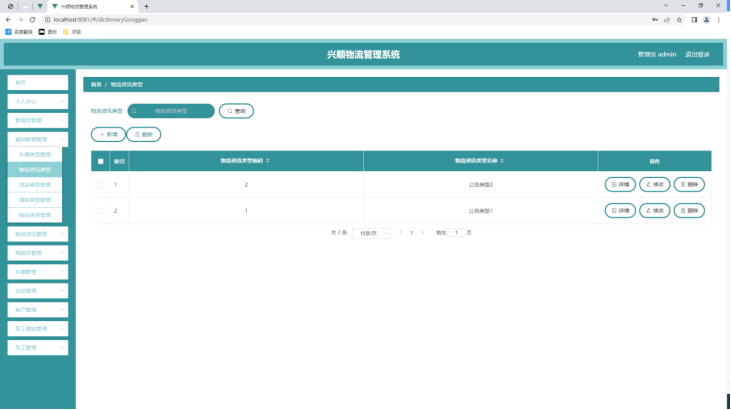The width and height of the screenshot is (731, 410).
Task: Go to previous page with left pagination arrow
Action: [x=400, y=233]
